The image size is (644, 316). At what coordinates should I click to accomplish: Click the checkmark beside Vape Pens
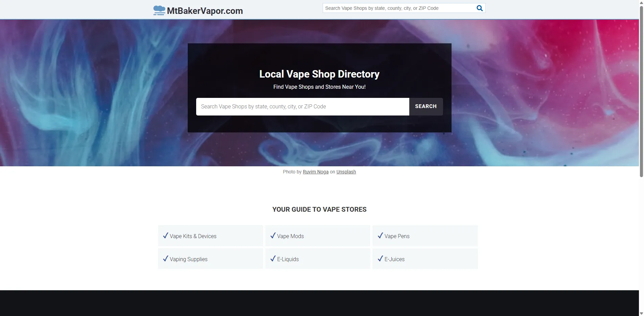380,235
